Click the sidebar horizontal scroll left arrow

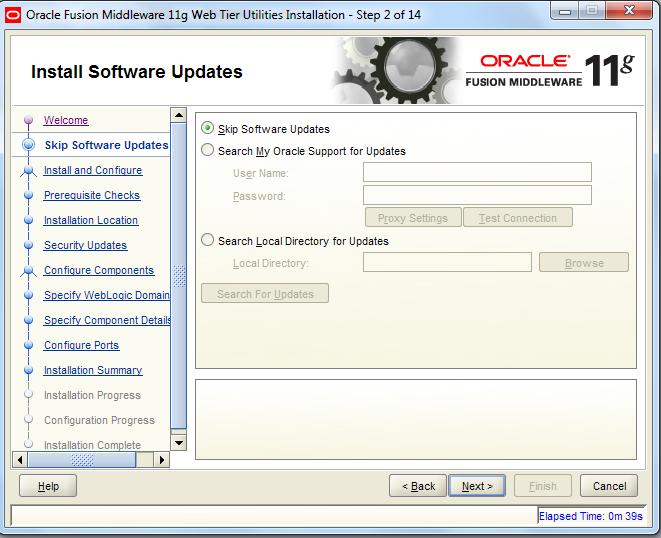(20, 460)
